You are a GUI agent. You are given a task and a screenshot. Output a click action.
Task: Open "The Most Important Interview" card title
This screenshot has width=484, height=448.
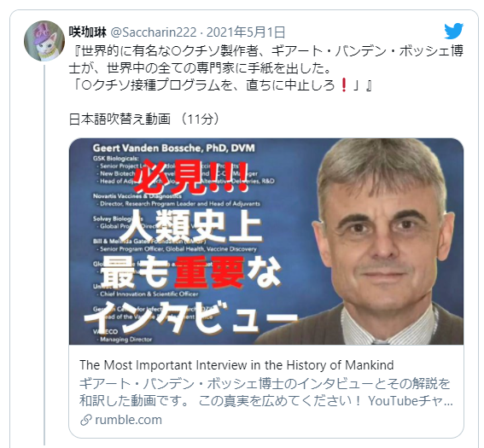(236, 365)
